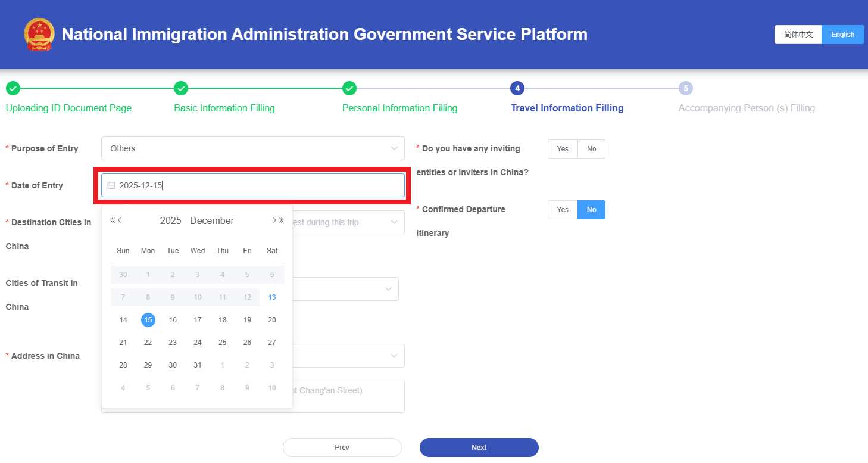Click the Next button
The width and height of the screenshot is (868, 463).
pyautogui.click(x=479, y=448)
